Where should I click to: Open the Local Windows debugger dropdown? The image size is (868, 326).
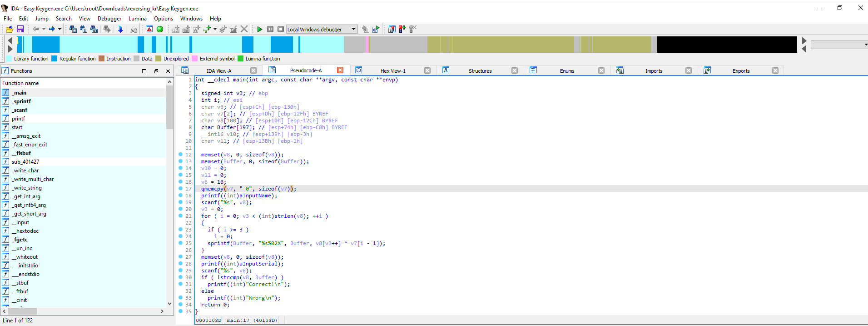coord(353,29)
